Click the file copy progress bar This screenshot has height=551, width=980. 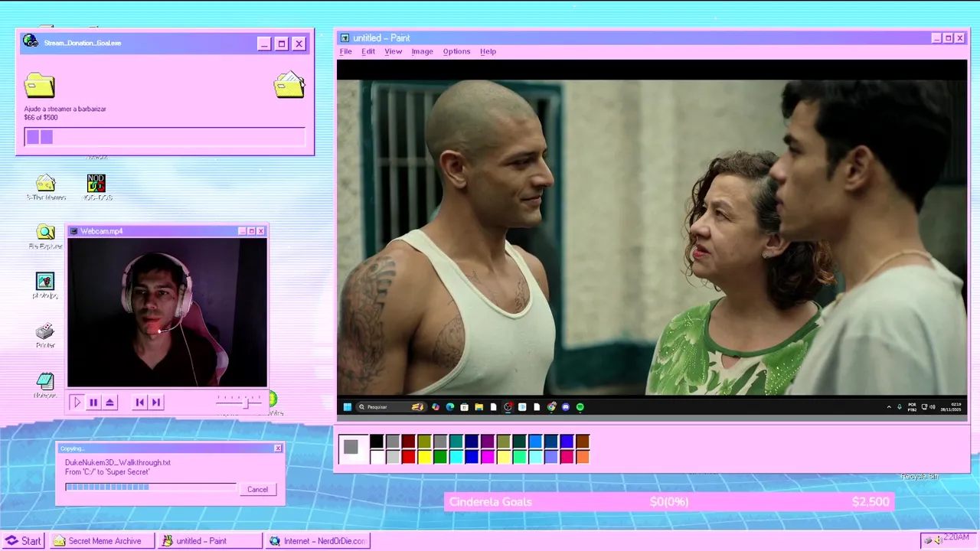(x=151, y=487)
